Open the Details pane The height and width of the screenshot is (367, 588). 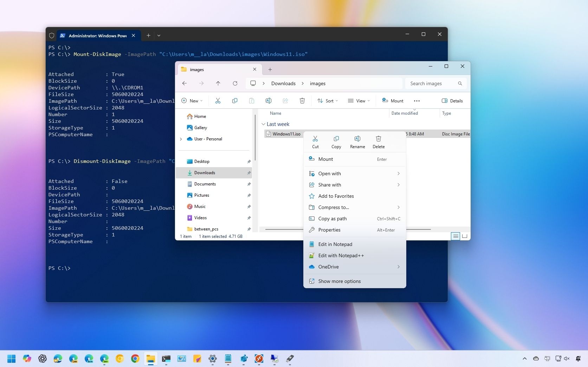coord(452,101)
